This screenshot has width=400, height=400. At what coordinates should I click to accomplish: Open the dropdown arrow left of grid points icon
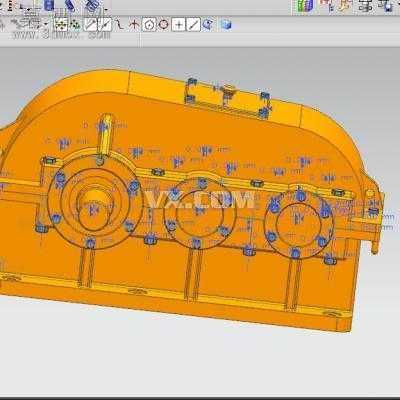tap(46, 25)
